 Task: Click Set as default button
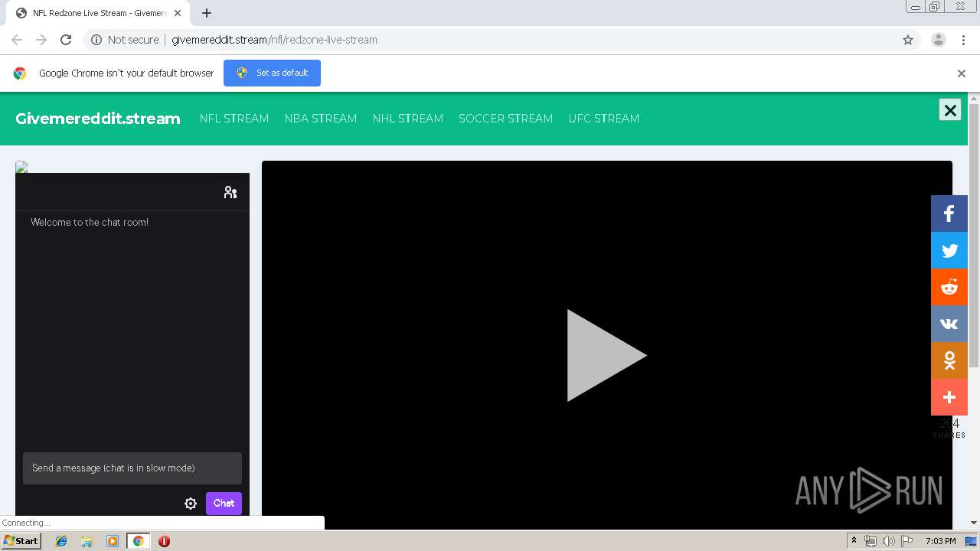[x=272, y=73]
